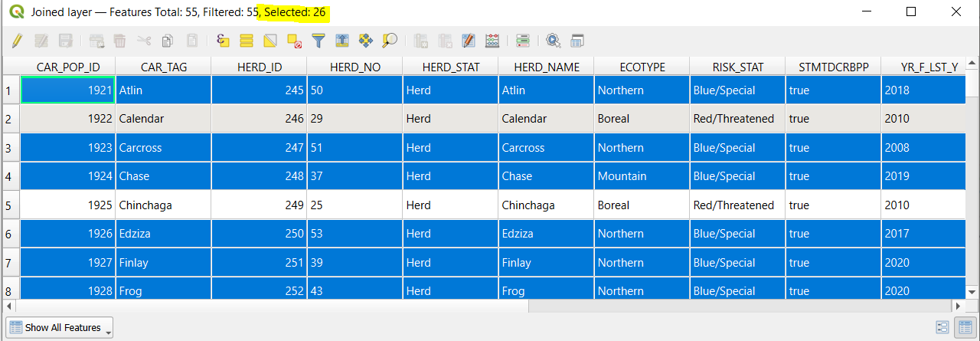Open the field calculator abacus icon
The height and width of the screenshot is (341, 980).
click(492, 41)
